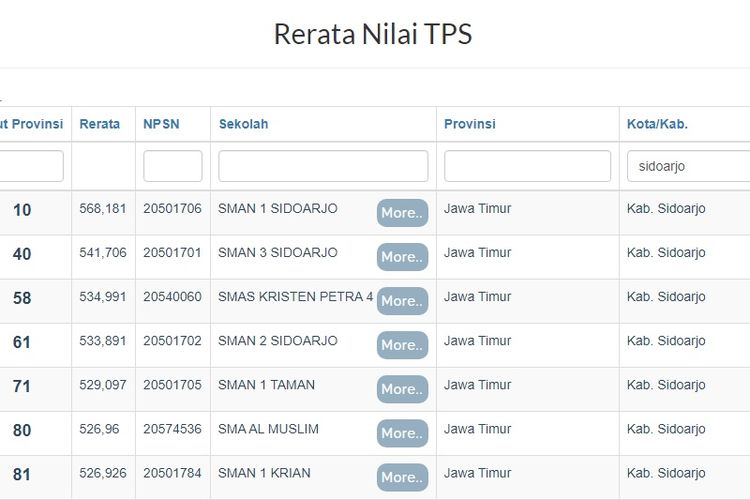
Task: Click Kota/Kab. filter containing sidoarjo
Action: click(688, 166)
